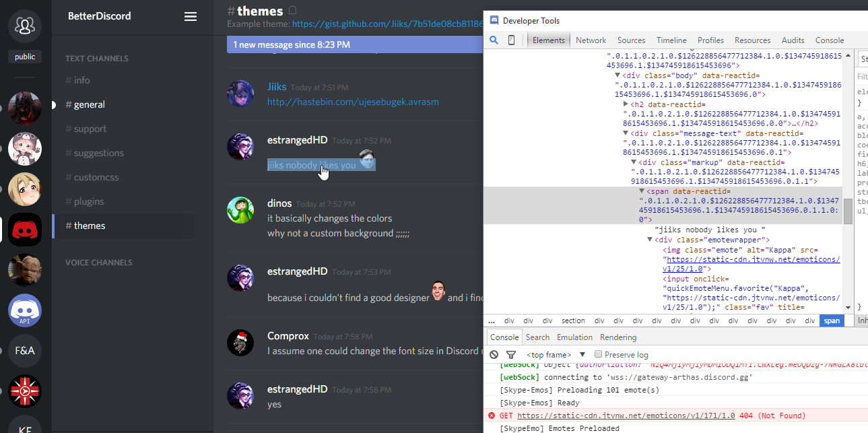Switch to the Network tab
Screen dimensions: 868x433
tap(591, 40)
